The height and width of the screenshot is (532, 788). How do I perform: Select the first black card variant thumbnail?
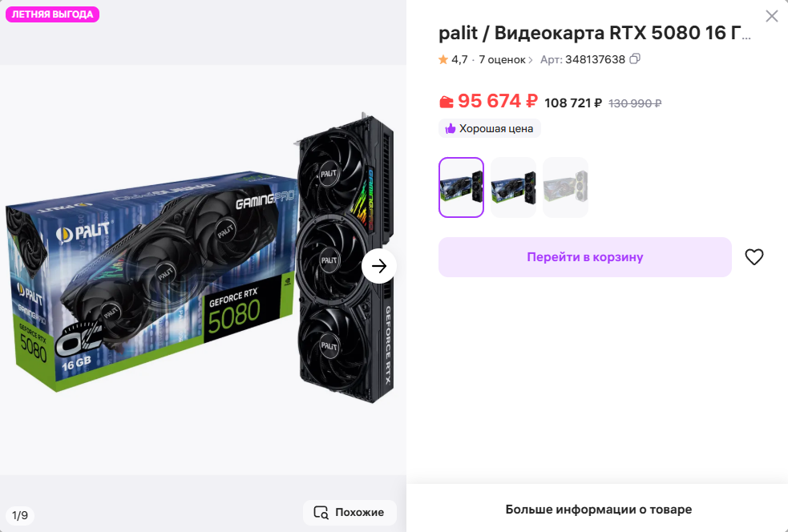[x=461, y=187]
